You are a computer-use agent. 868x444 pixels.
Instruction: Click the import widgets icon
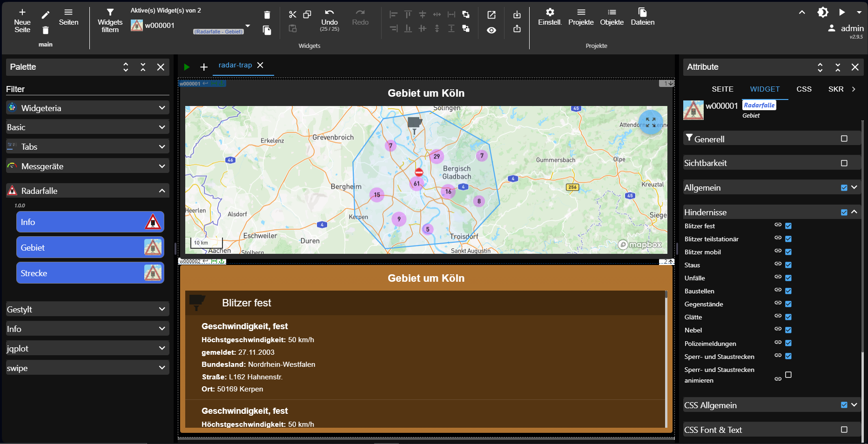pyautogui.click(x=517, y=15)
